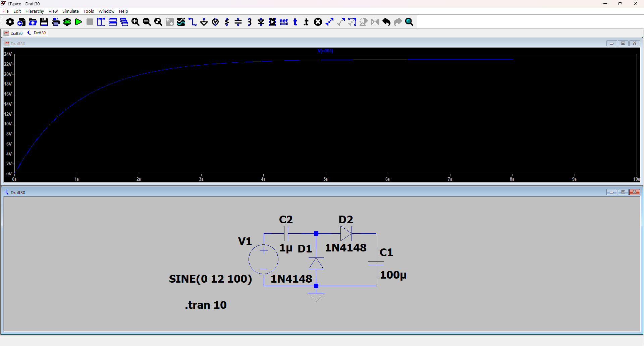Switch to the Draft30 schematic tab
Screen dimensions: 644x346
click(x=37, y=33)
